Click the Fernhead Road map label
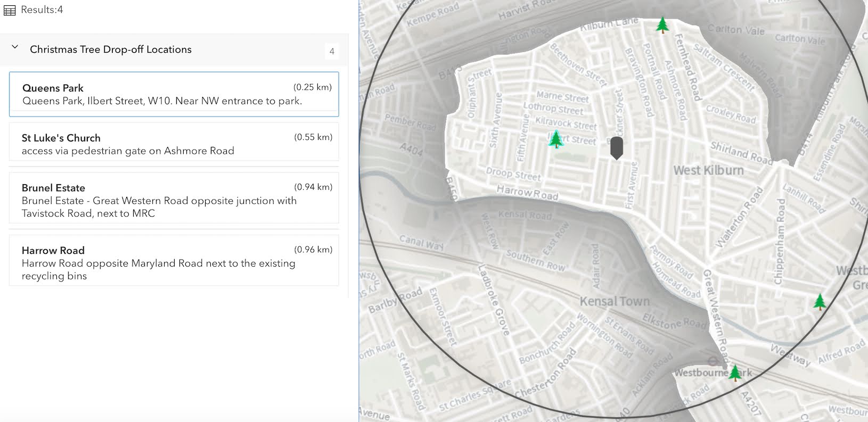 (x=687, y=68)
